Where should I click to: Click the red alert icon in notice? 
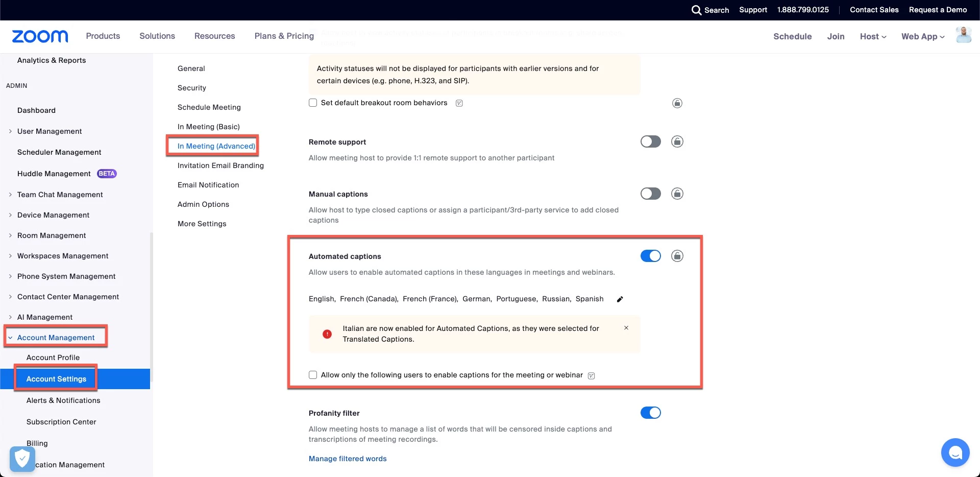(327, 334)
